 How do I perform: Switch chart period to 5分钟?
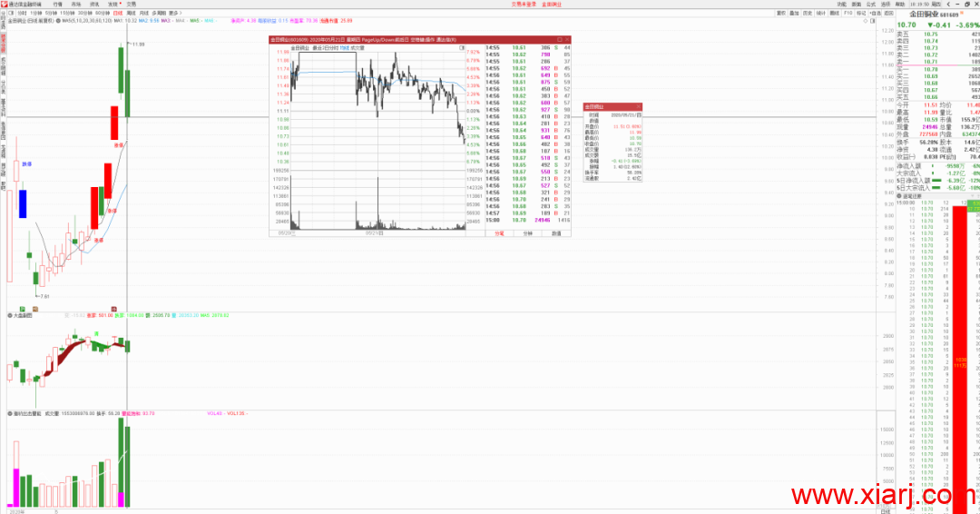[x=51, y=13]
